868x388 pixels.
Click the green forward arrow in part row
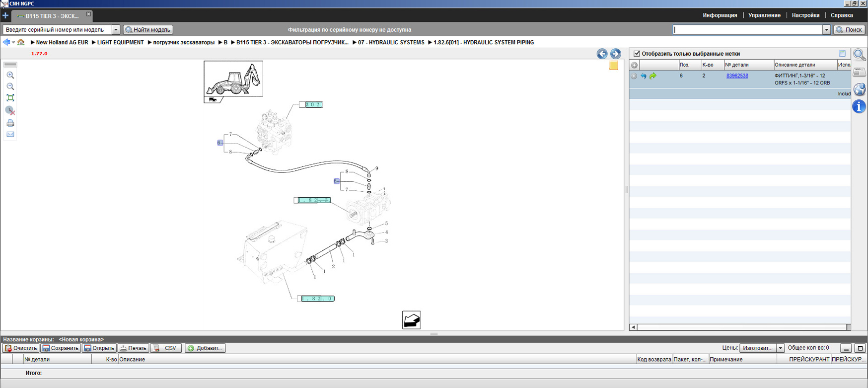[x=653, y=76]
